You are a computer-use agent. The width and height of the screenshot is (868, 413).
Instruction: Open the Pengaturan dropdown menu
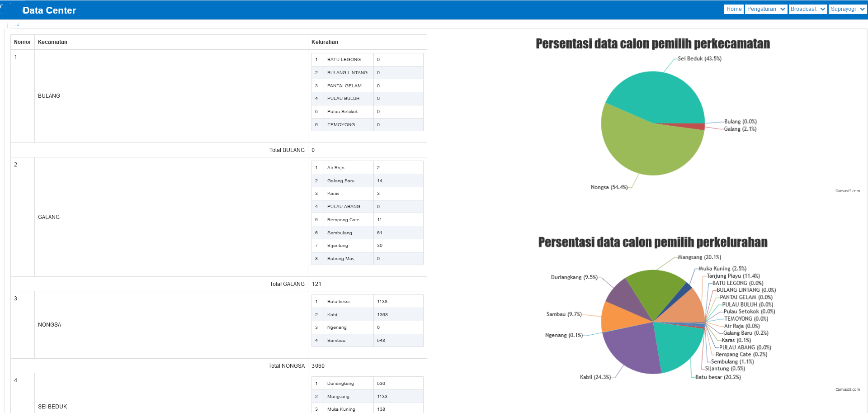766,9
